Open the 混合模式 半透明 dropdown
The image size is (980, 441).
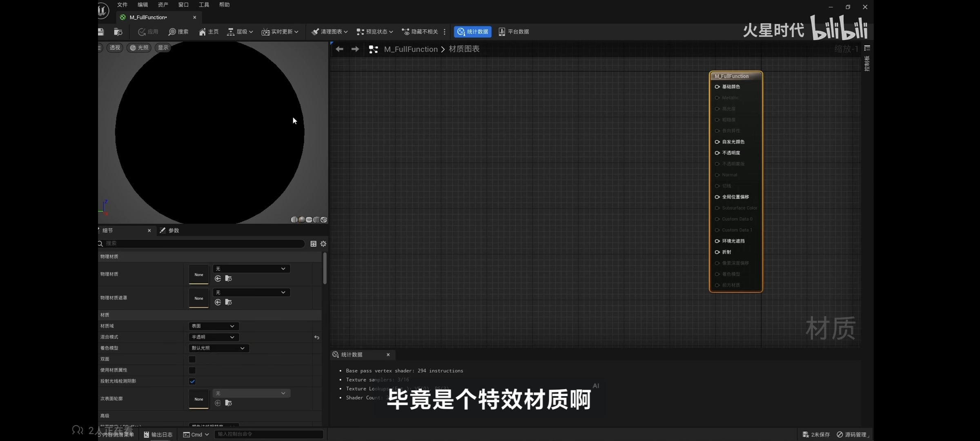(x=214, y=337)
